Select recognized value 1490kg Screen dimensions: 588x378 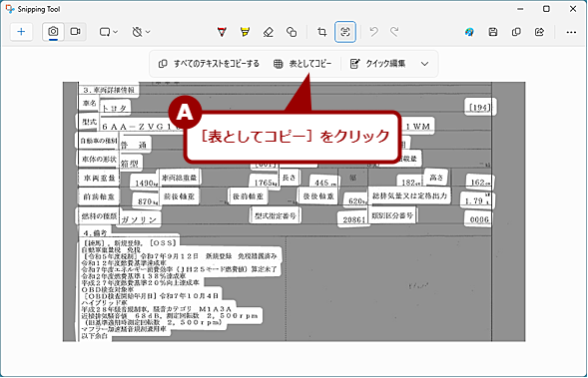(x=146, y=183)
